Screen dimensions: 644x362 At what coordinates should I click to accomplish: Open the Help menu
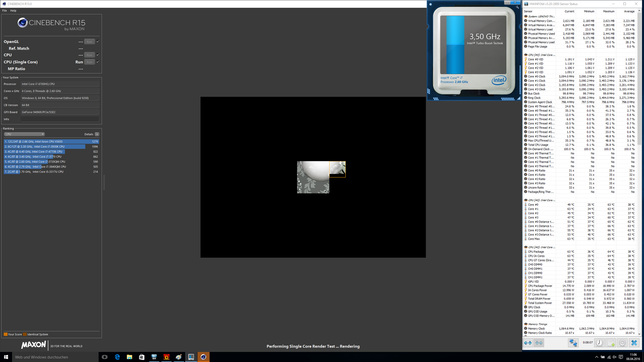point(13,10)
